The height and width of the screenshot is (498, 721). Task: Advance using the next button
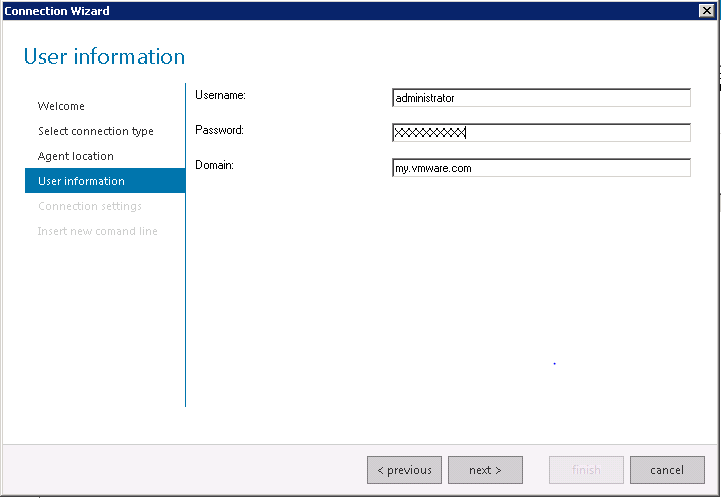pyautogui.click(x=485, y=470)
